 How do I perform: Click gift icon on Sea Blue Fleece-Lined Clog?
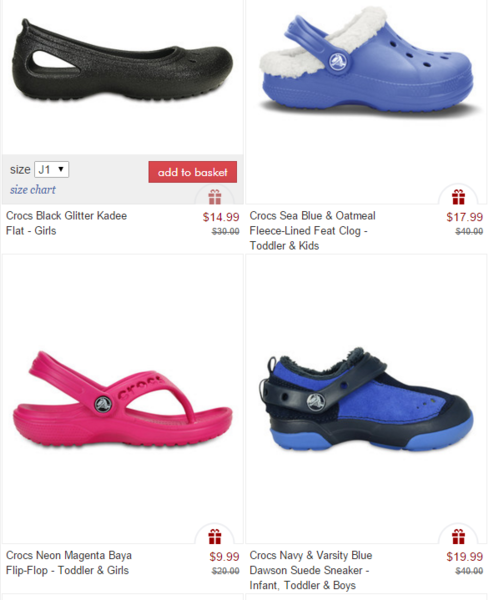tap(458, 197)
